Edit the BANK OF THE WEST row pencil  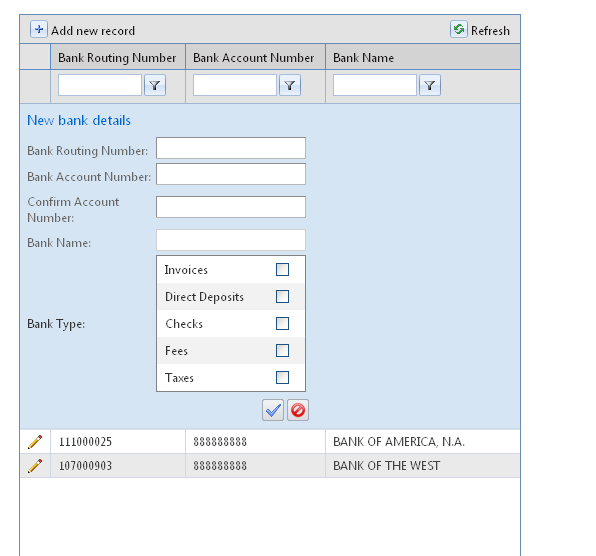click(x=35, y=466)
